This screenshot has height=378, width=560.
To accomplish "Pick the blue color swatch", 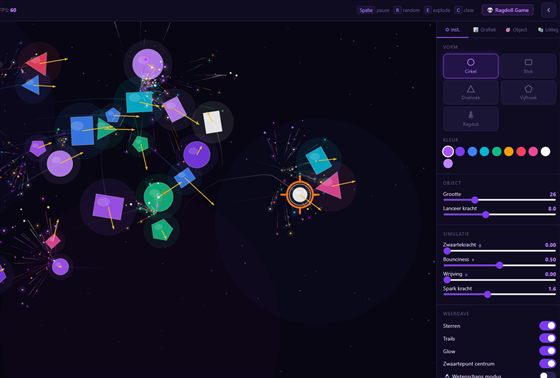I will 472,151.
